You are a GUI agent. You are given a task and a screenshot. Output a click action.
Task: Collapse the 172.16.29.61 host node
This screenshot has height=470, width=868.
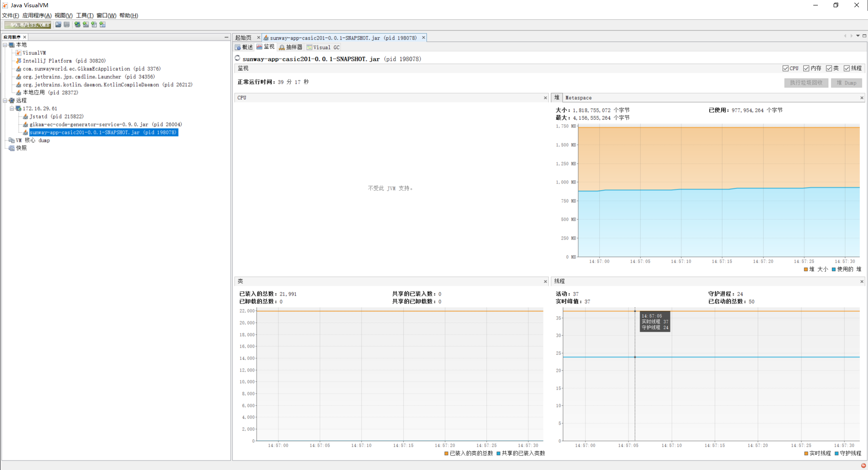click(x=12, y=108)
